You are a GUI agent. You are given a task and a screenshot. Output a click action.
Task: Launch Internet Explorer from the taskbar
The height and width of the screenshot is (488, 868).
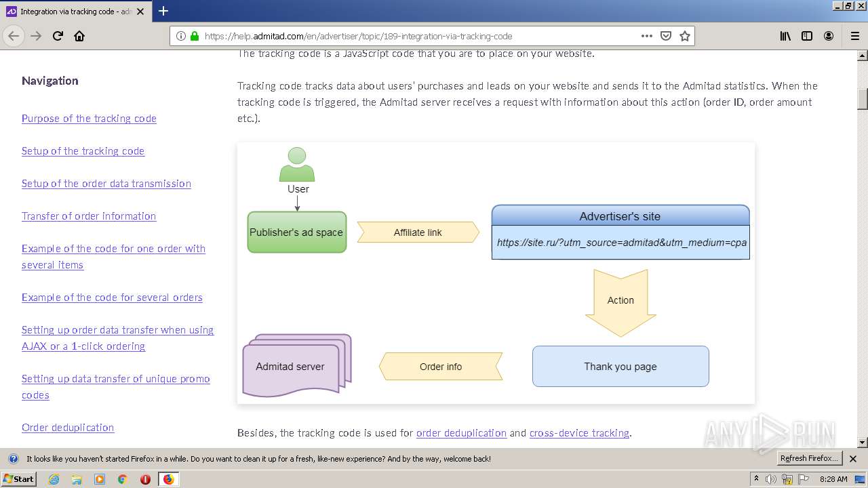(x=54, y=479)
